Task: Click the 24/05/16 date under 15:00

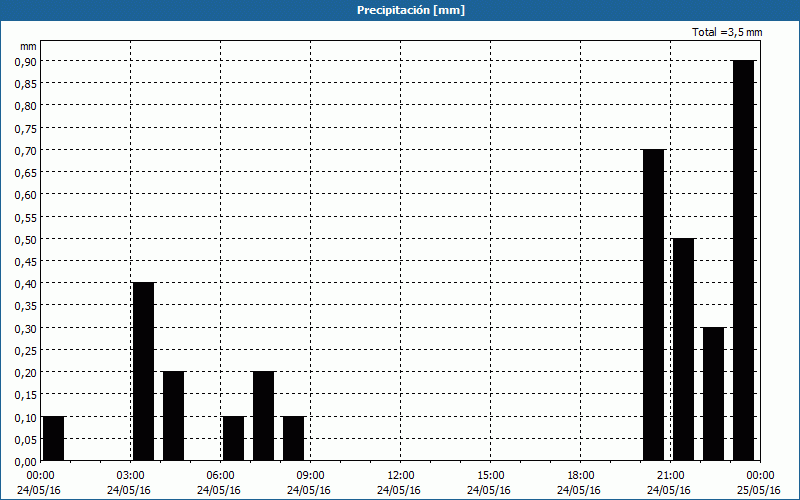Action: (x=489, y=490)
